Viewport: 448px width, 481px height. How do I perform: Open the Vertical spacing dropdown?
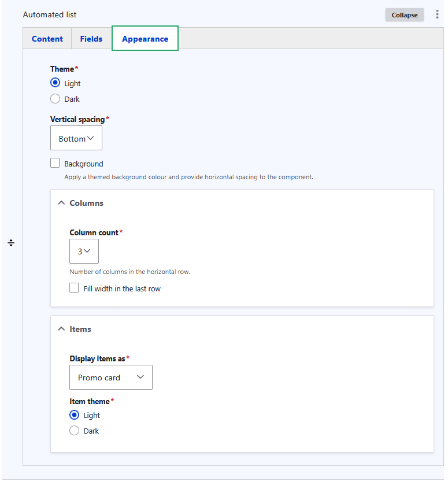[x=76, y=138]
